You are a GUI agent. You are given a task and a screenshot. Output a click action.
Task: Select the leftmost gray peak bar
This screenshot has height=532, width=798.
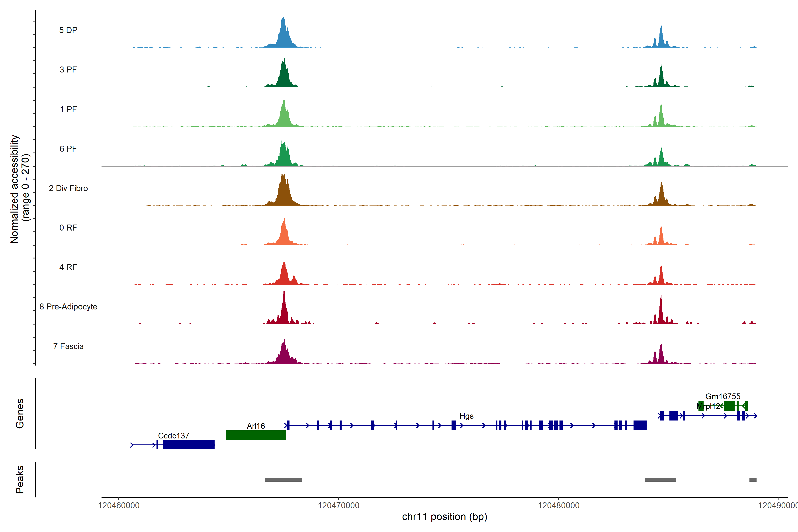click(283, 480)
